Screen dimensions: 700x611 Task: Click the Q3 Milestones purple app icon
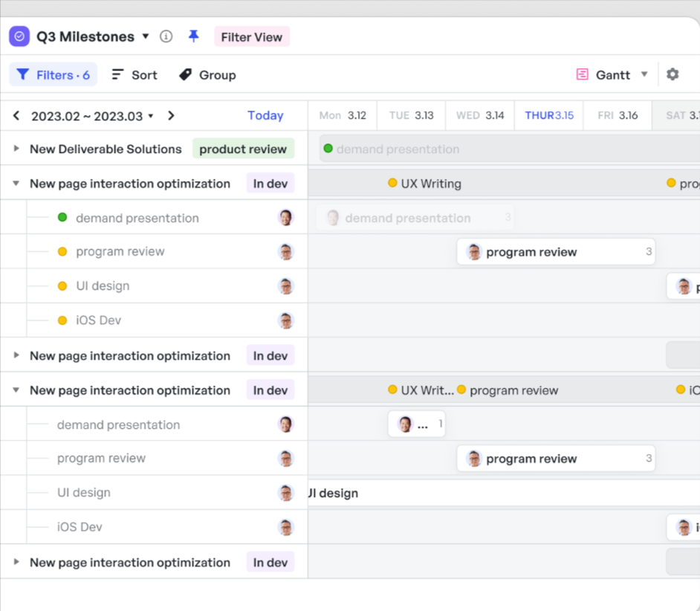[x=19, y=36]
